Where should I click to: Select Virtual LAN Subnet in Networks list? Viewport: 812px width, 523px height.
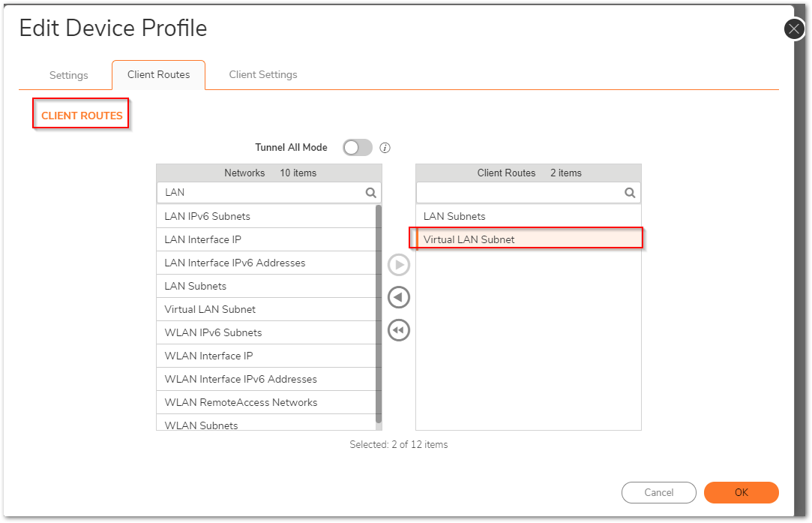[266, 309]
